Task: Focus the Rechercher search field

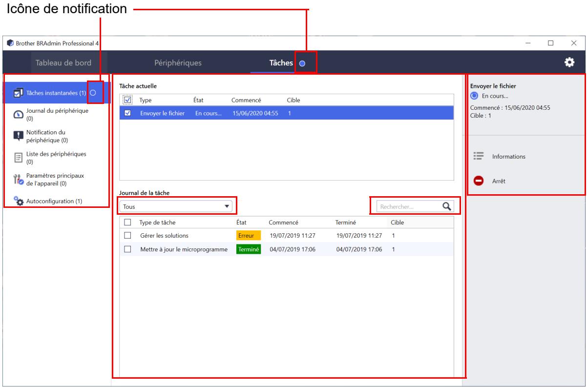Action: coord(409,206)
